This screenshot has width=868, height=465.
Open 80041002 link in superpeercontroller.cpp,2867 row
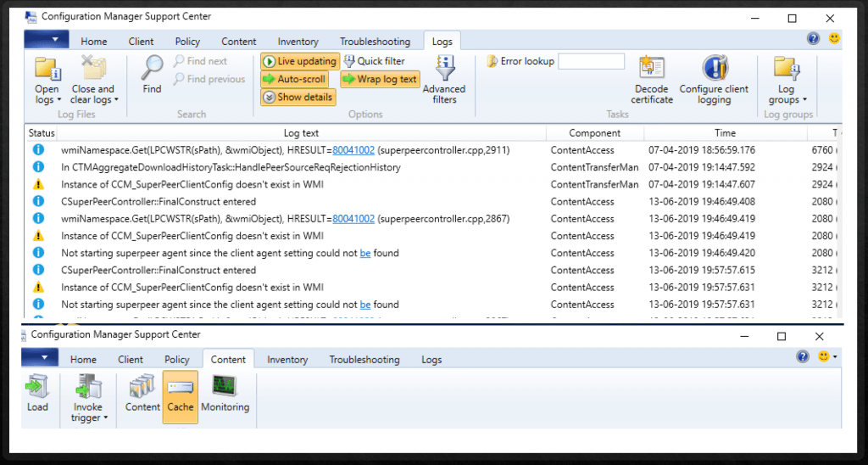[x=353, y=219]
